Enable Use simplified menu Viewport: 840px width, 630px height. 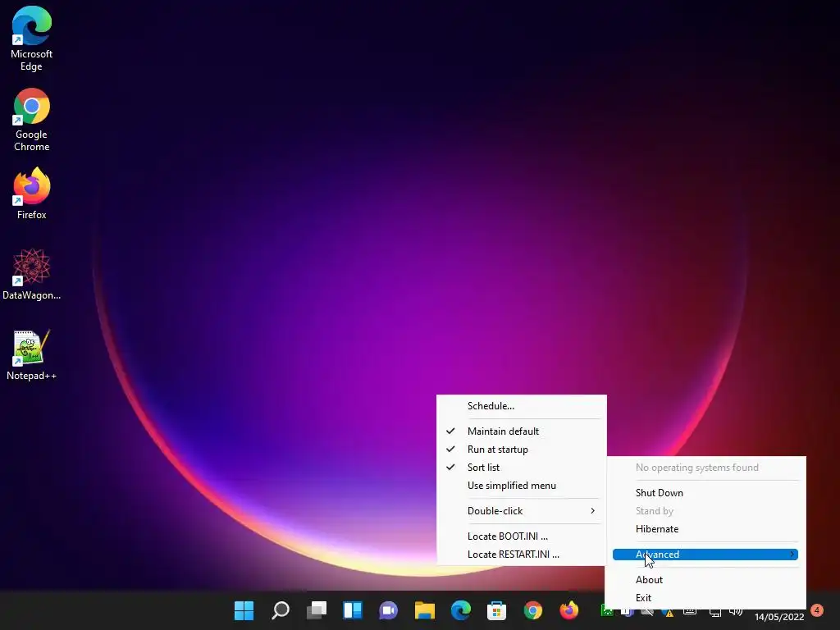point(521,486)
